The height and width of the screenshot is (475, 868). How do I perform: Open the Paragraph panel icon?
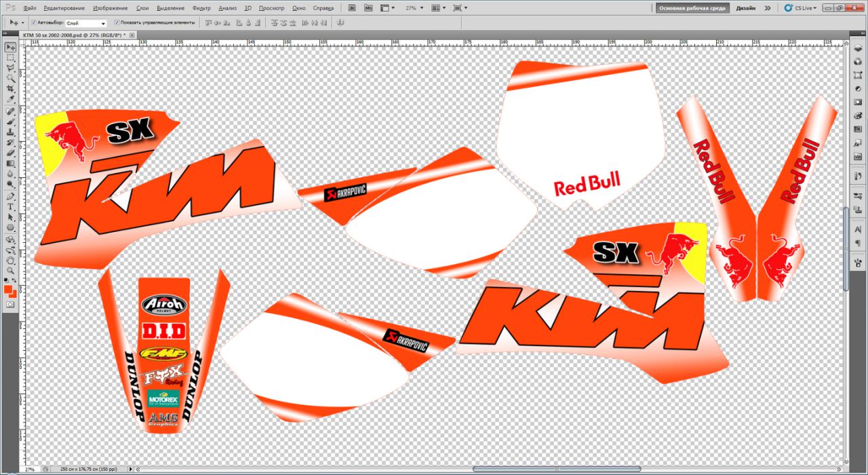point(857,243)
